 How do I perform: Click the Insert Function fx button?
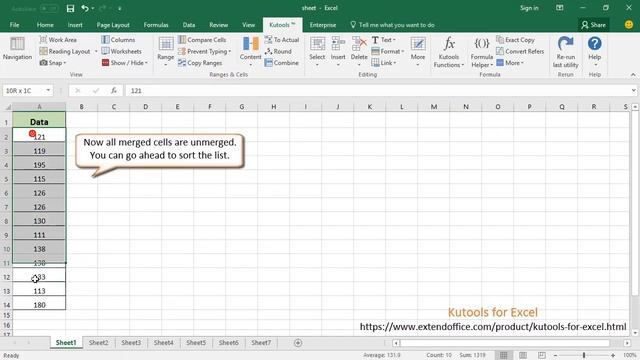[x=114, y=91]
